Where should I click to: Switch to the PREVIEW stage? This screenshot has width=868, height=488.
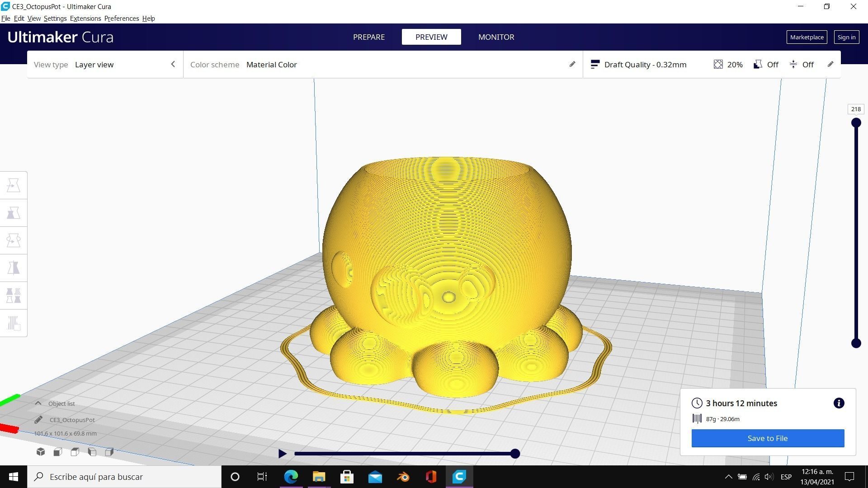click(431, 37)
